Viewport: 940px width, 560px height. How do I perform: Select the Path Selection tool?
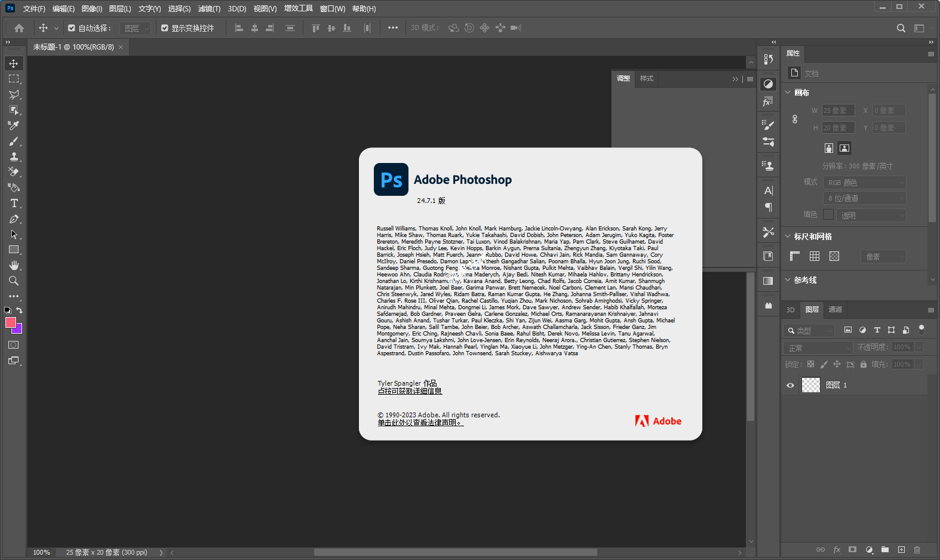tap(14, 235)
